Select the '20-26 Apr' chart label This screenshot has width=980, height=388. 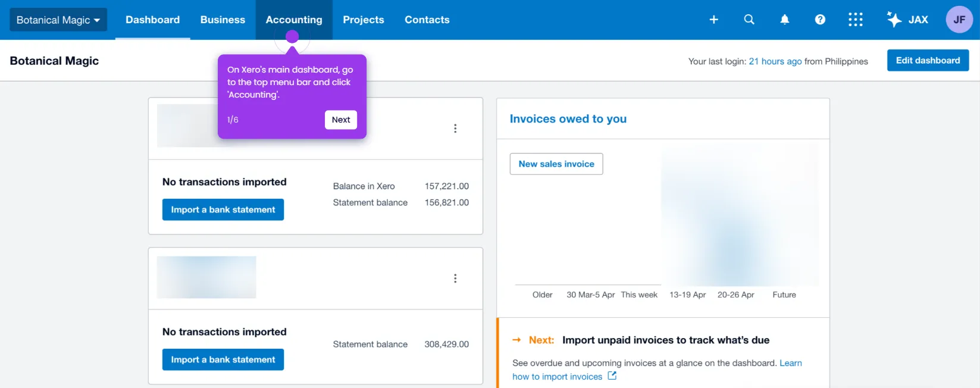tap(736, 295)
